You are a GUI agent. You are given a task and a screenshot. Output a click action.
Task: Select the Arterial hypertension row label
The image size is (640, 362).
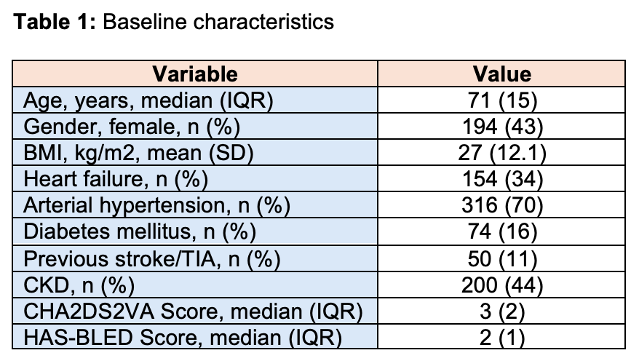coord(195,205)
